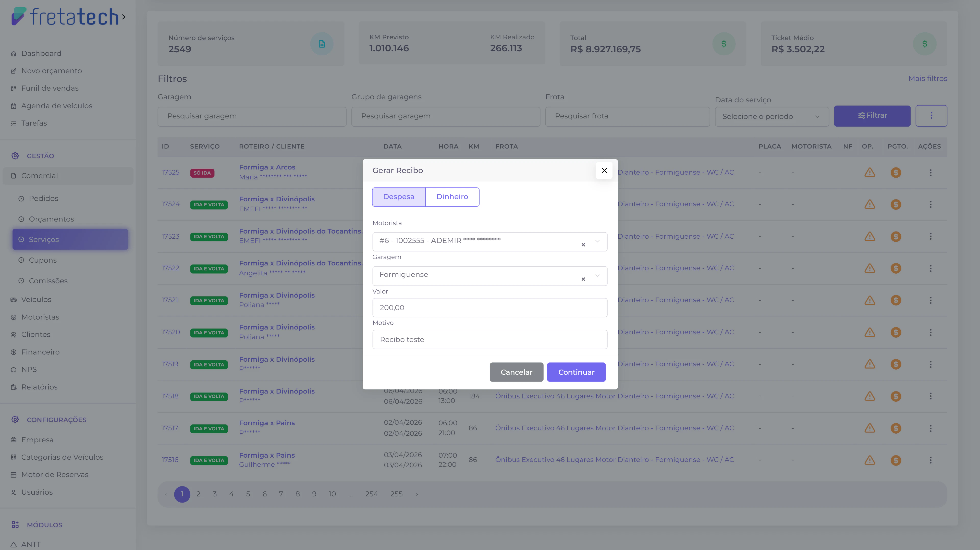The height and width of the screenshot is (550, 980).
Task: Clear the selected Motorista value
Action: coord(583,245)
